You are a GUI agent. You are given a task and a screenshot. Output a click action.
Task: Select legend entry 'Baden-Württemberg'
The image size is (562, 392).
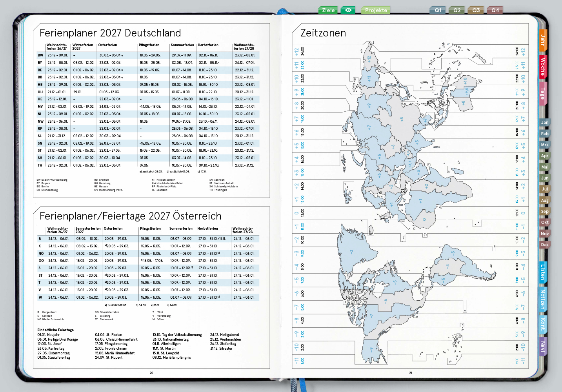click(x=55, y=180)
